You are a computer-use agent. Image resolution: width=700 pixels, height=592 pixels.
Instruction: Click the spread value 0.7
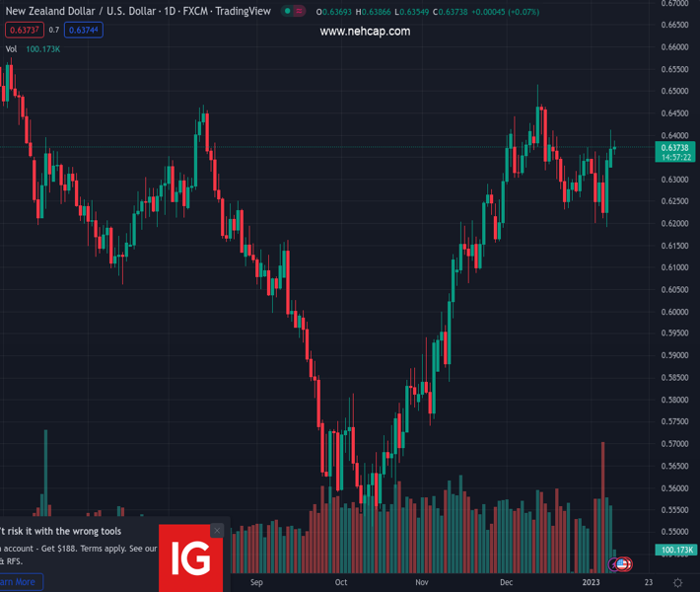54,30
